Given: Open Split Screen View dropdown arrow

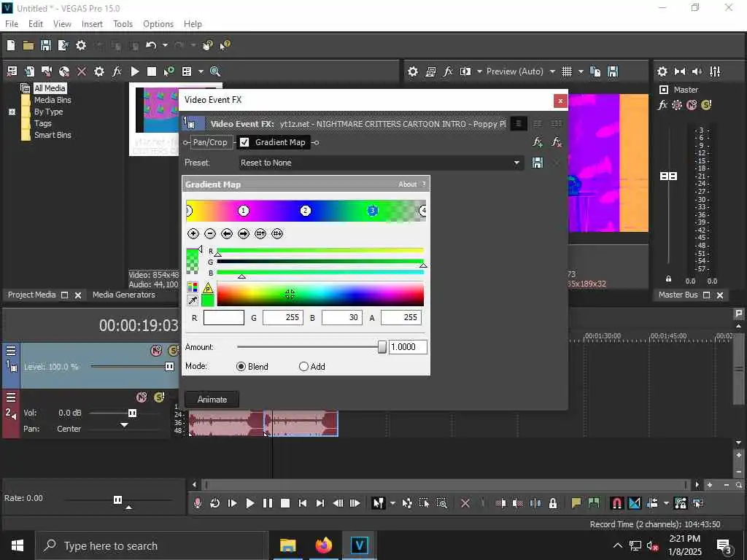Looking at the screenshot, I should click(479, 71).
